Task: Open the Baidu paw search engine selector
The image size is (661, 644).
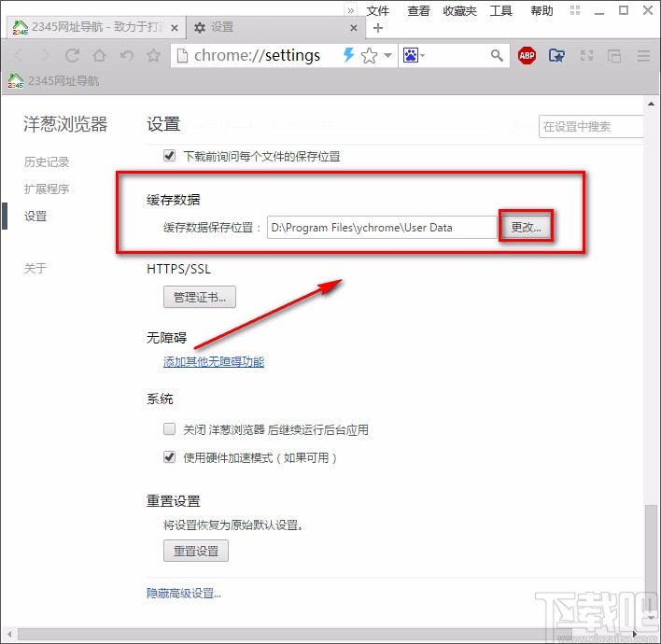Action: point(414,55)
